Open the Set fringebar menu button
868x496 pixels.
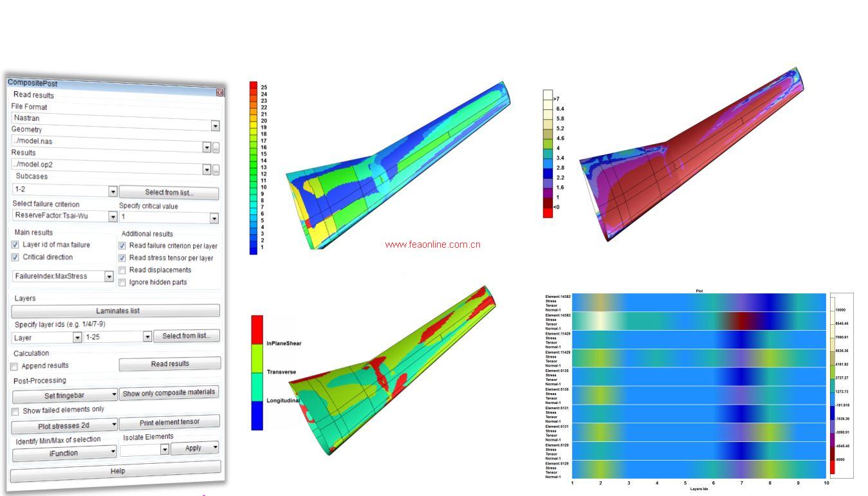click(x=64, y=395)
